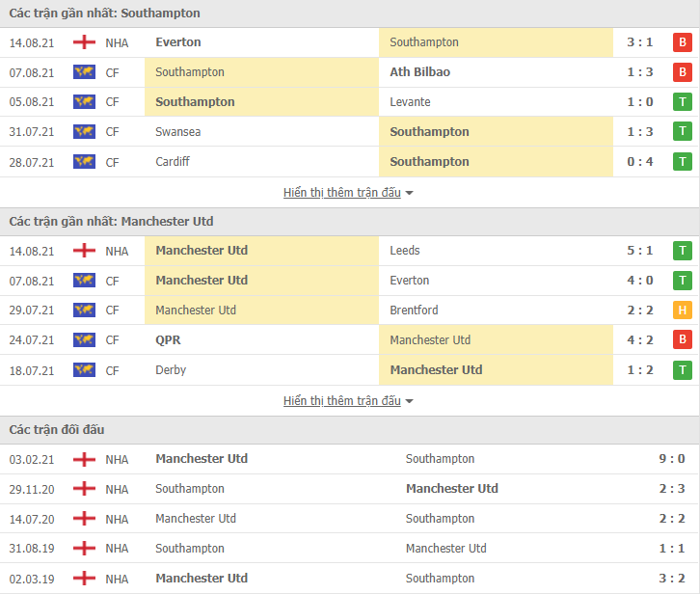Click England flag for 03.02.21 head-to-head match
This screenshot has width=700, height=594.
click(84, 459)
